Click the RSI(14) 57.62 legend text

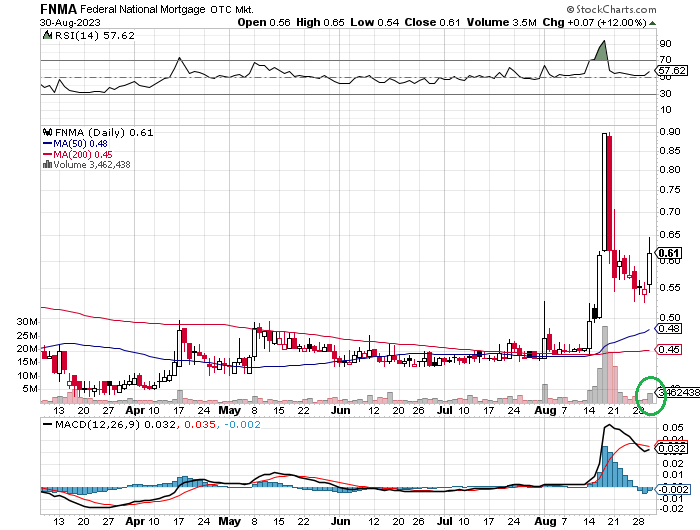point(95,35)
